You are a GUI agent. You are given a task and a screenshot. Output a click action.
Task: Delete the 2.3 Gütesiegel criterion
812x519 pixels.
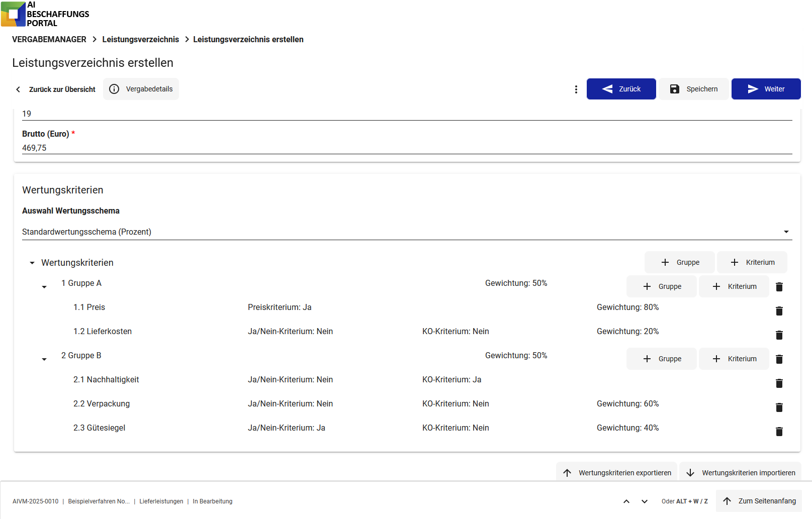779,432
